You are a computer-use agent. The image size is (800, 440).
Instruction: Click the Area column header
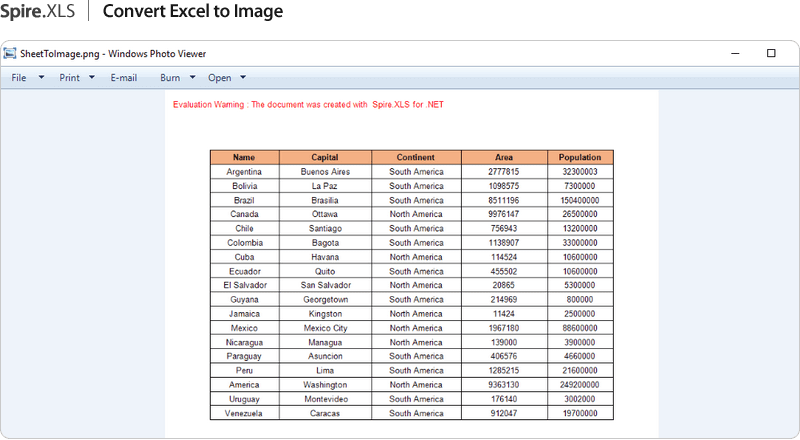pos(504,157)
